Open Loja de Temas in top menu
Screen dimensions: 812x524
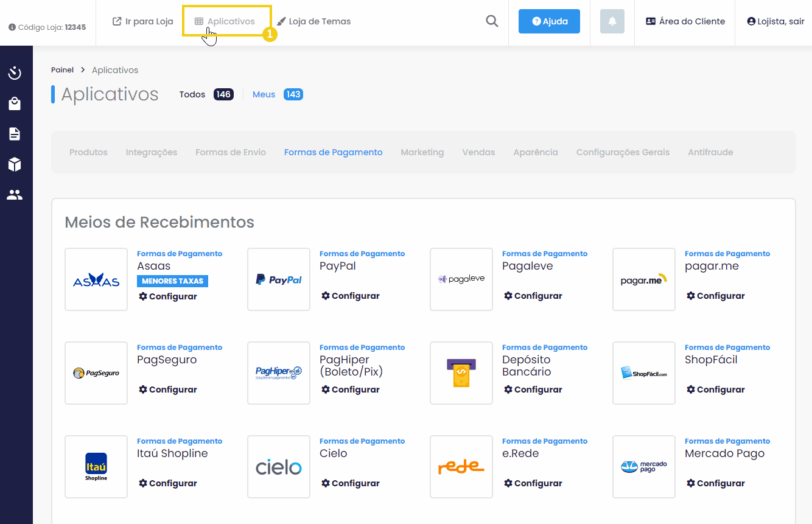pyautogui.click(x=314, y=21)
